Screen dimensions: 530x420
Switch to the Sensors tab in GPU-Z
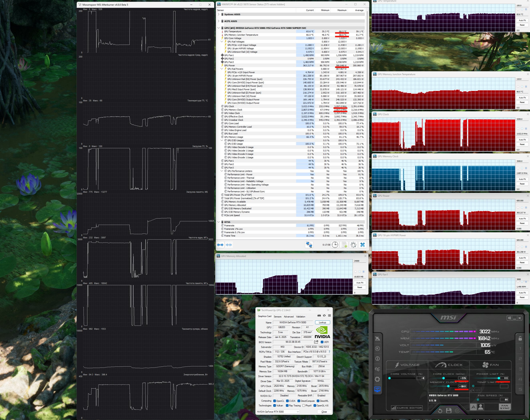(x=278, y=316)
